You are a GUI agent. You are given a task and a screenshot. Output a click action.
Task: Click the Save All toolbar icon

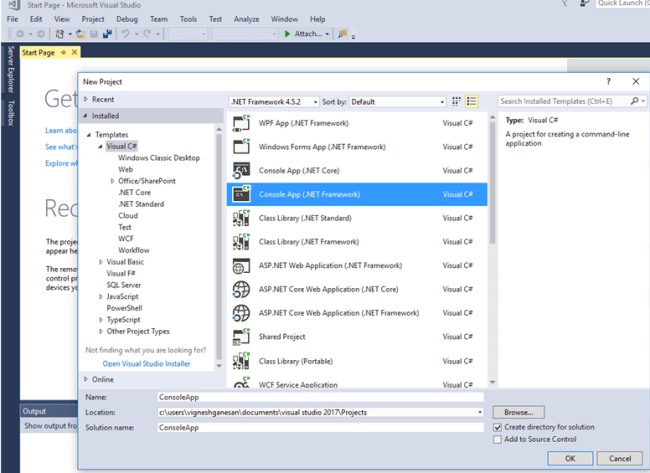[107, 34]
